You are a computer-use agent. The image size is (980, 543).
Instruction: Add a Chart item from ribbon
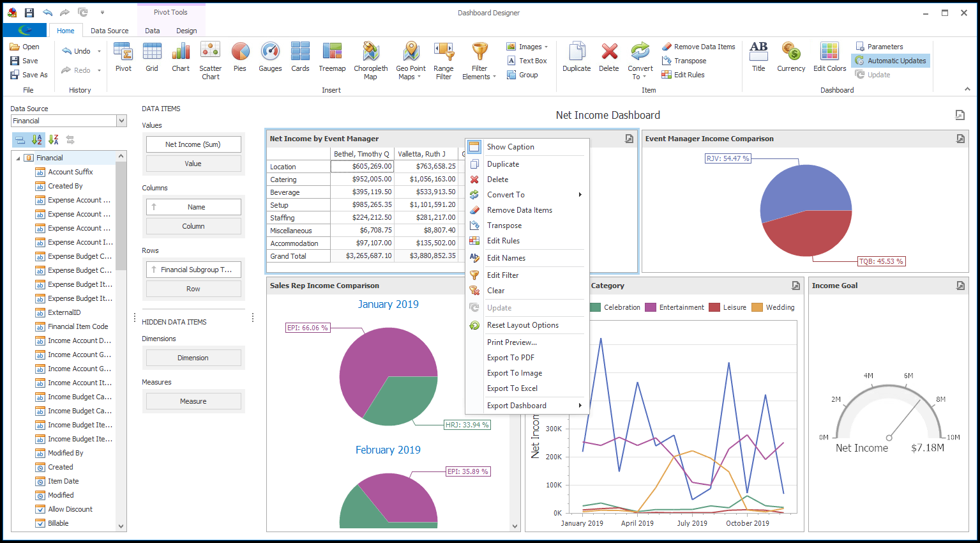181,57
